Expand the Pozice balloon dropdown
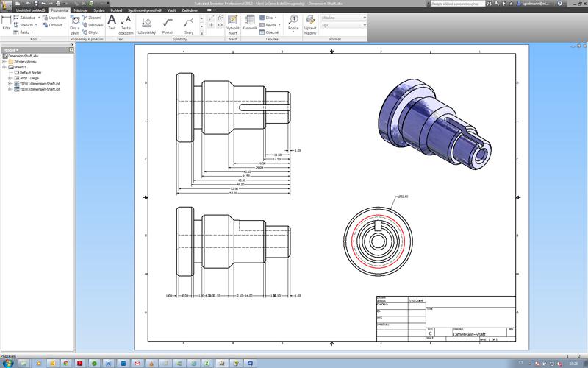Image resolution: width=588 pixels, height=368 pixels. pos(294,32)
